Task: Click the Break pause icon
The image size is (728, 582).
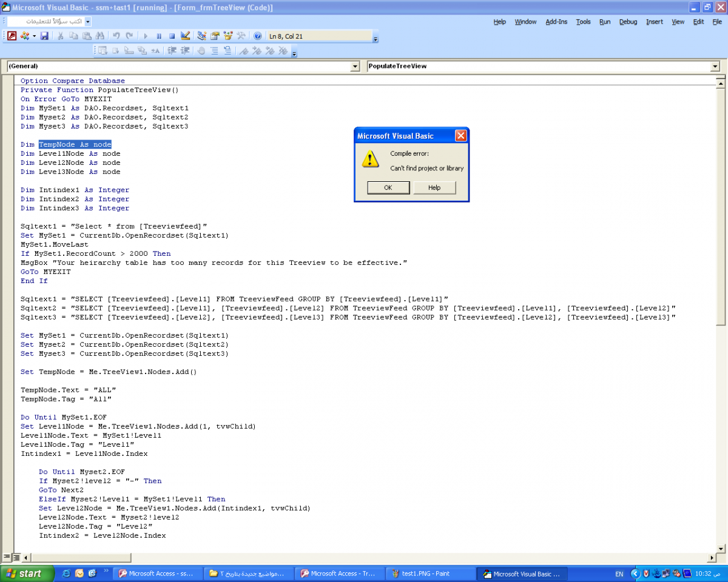Action: [159, 36]
